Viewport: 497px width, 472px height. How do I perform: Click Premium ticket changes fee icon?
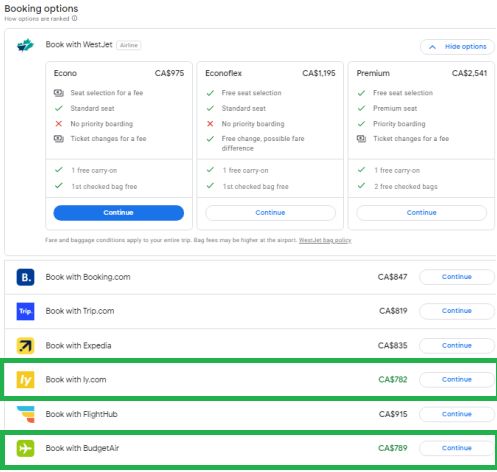[361, 139]
